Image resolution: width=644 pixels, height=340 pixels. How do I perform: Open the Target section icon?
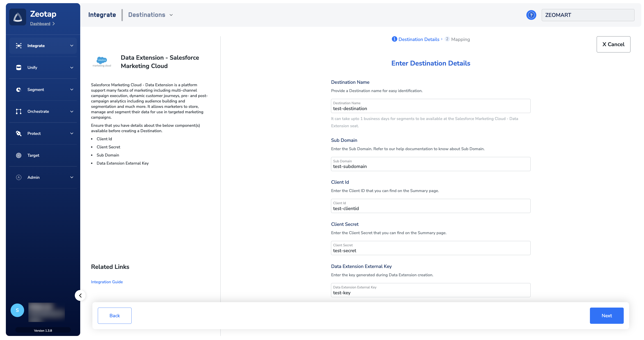(x=19, y=155)
